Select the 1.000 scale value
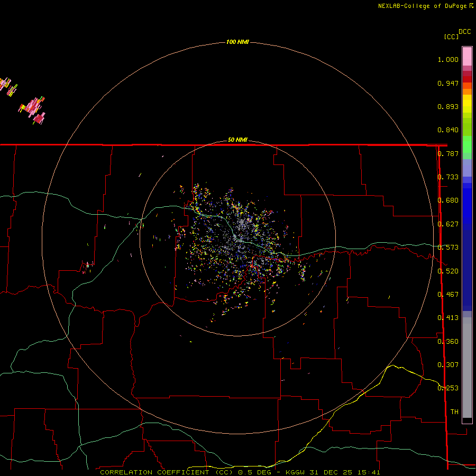Image resolution: width=476 pixels, height=476 pixels. point(448,59)
